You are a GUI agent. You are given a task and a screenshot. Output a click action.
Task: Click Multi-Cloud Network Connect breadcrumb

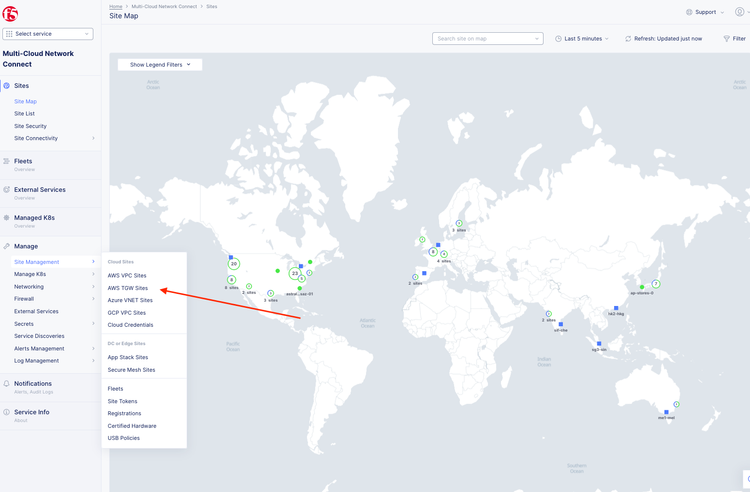tap(164, 6)
